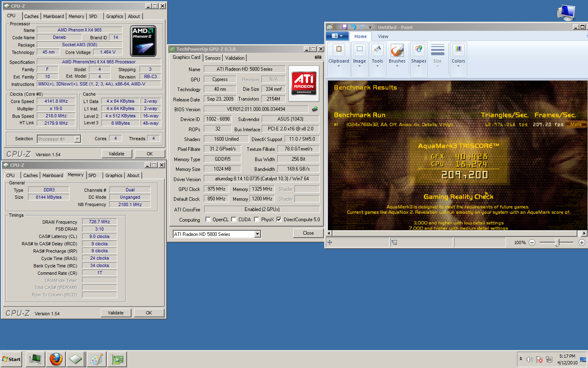The image size is (588, 368).
Task: Open the Processor #1 selection dropdown
Action: (x=77, y=139)
